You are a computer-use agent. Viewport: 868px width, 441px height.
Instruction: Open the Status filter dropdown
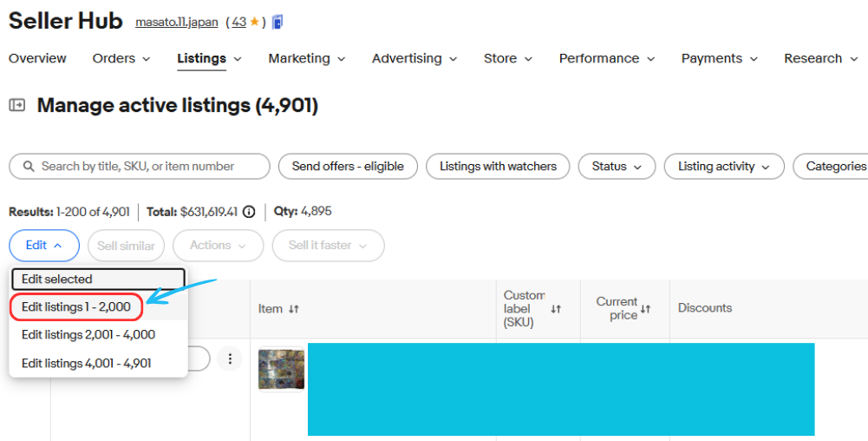point(617,166)
